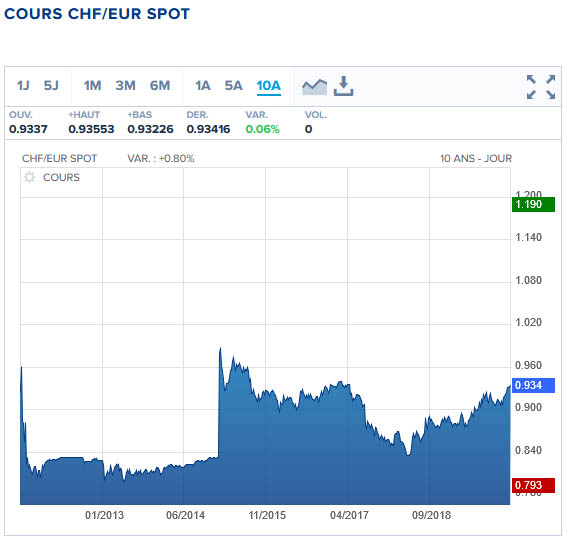This screenshot has width=568, height=540.
Task: Click the 04/2017 axis date
Action: coord(349,515)
